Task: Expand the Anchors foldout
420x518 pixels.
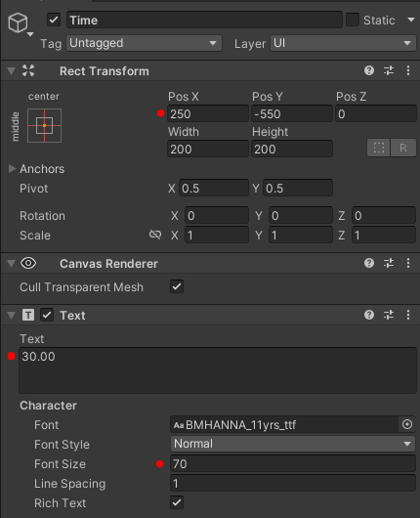Action: 13,168
